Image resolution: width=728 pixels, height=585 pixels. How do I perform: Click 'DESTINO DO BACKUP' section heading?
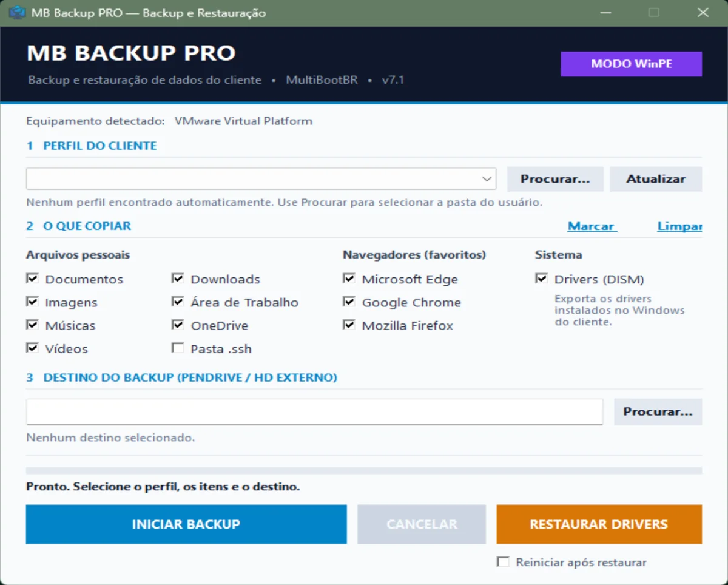click(190, 377)
